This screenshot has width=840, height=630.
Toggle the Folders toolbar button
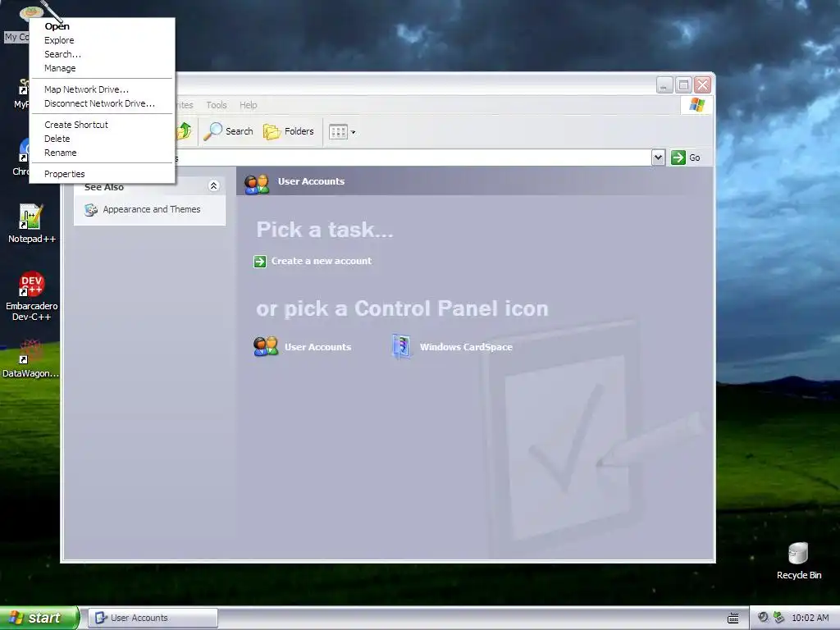click(x=289, y=131)
